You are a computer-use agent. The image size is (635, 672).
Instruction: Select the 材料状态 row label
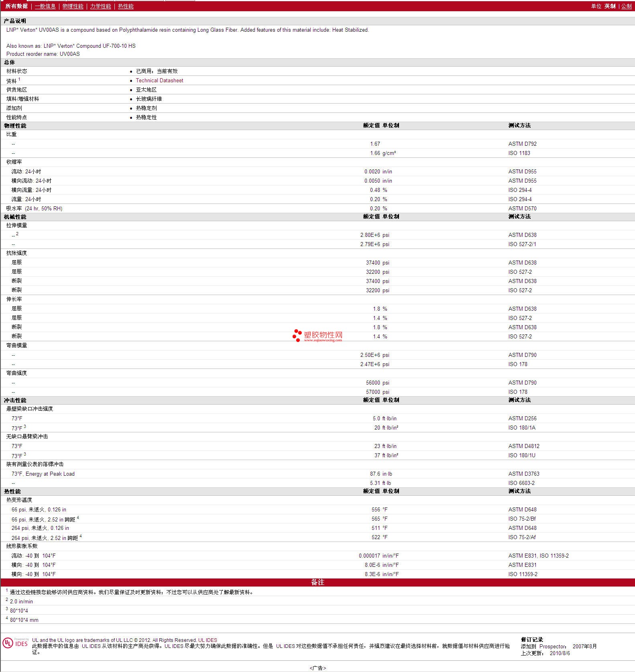point(17,71)
